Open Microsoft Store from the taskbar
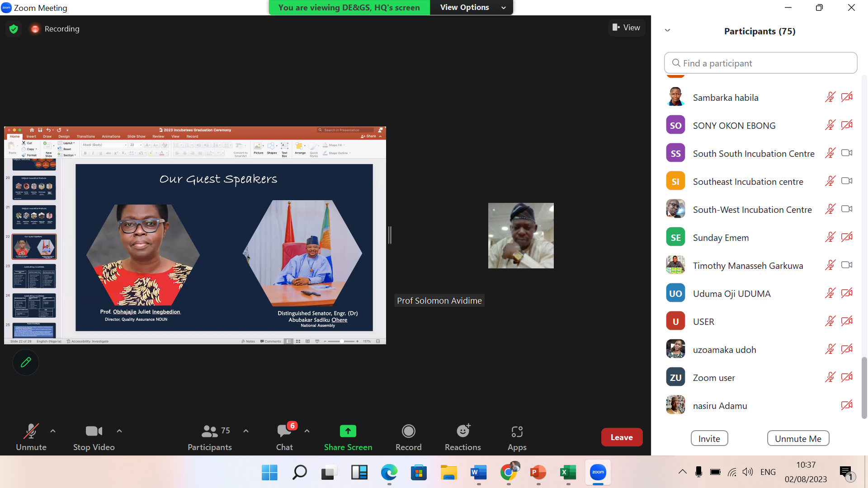Image resolution: width=868 pixels, height=488 pixels. 419,473
